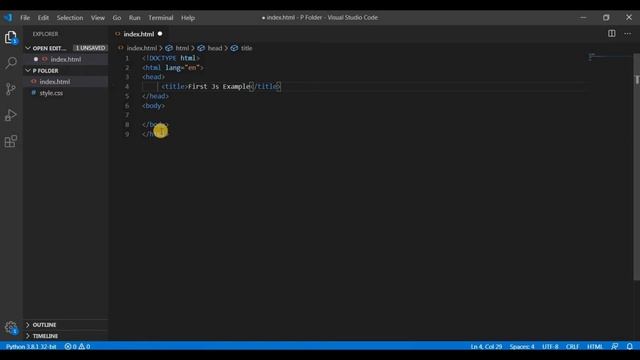
Task: Change UTF-8 file encoding
Action: coord(550,346)
